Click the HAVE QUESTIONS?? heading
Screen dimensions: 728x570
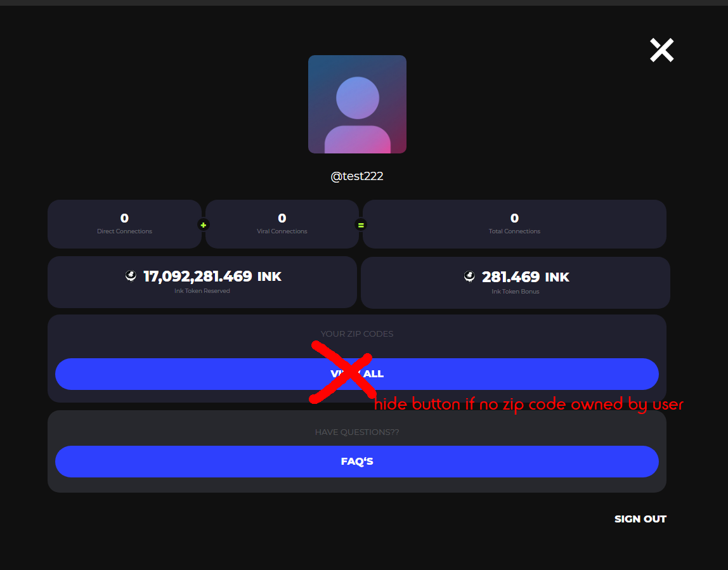coord(357,432)
